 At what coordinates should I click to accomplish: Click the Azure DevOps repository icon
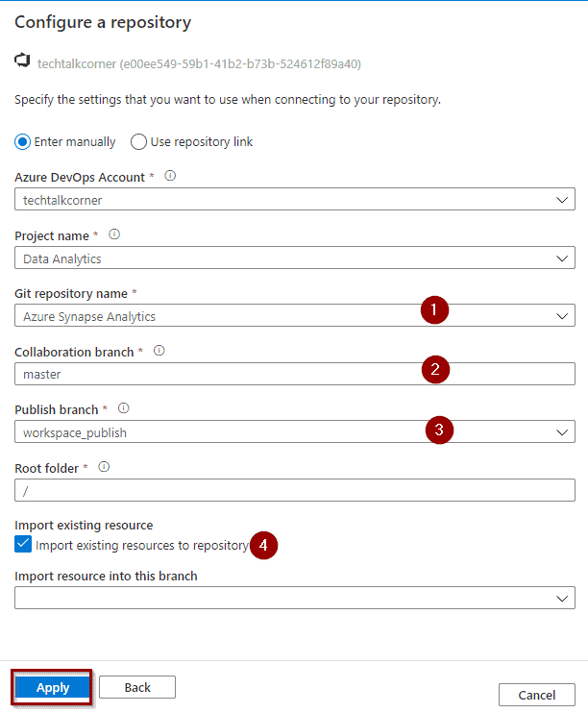coord(22,61)
